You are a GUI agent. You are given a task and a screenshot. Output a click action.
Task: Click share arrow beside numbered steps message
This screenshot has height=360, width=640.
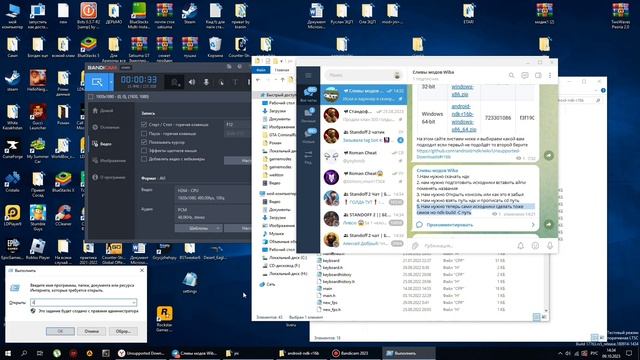549,224
